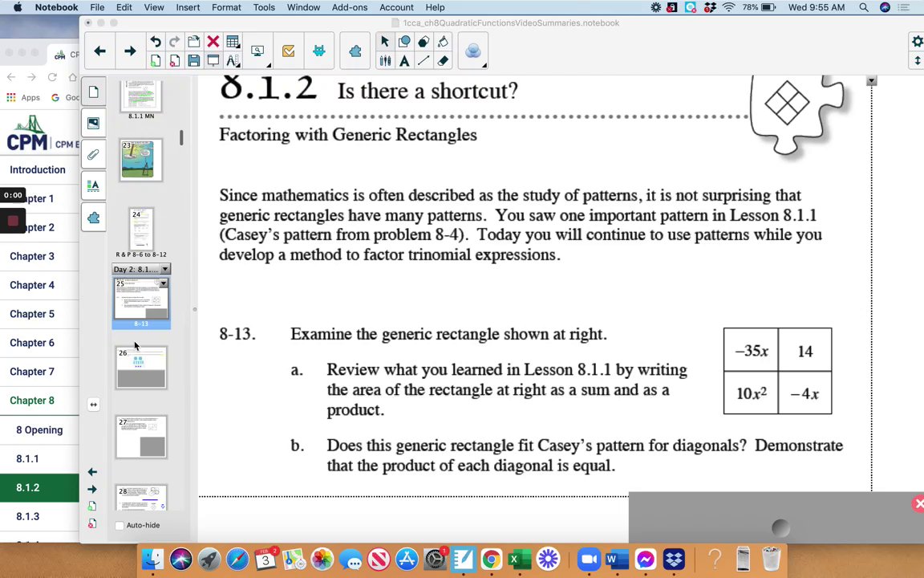Click the toolbar Delete Page icon
The height and width of the screenshot is (578, 924).
coord(174,61)
